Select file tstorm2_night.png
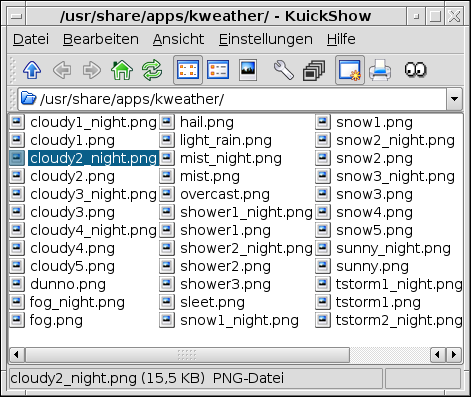 (x=399, y=320)
